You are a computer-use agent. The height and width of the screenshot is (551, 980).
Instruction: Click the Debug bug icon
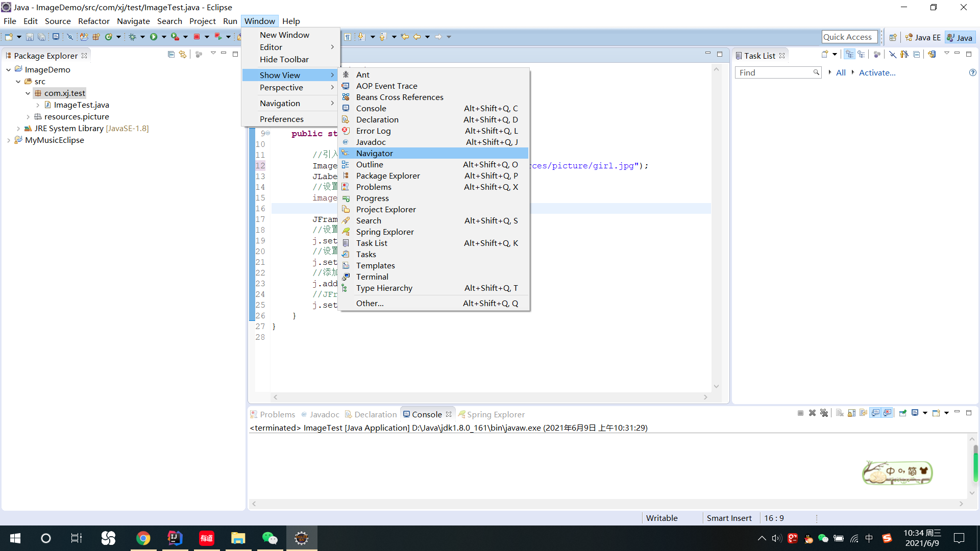(x=132, y=37)
